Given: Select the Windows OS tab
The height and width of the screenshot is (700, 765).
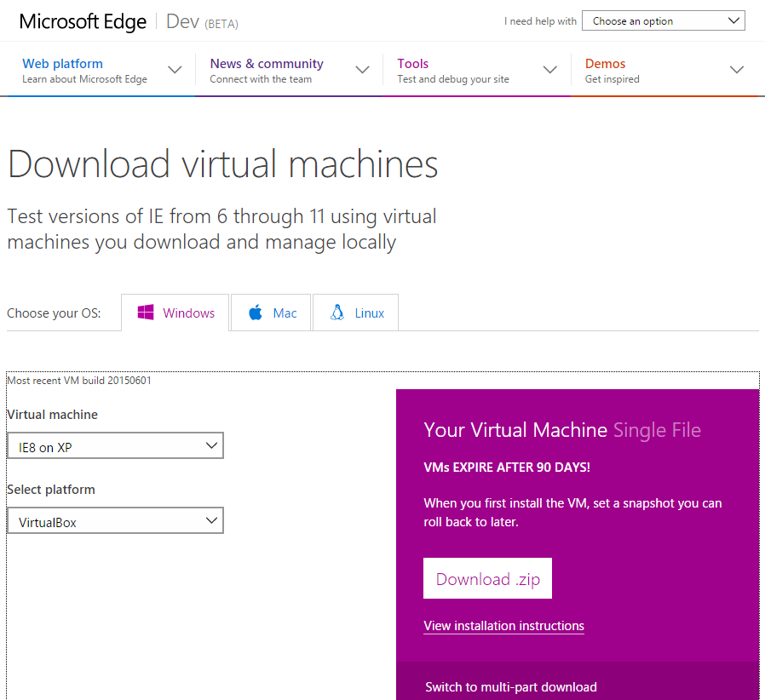Looking at the screenshot, I should pyautogui.click(x=175, y=313).
